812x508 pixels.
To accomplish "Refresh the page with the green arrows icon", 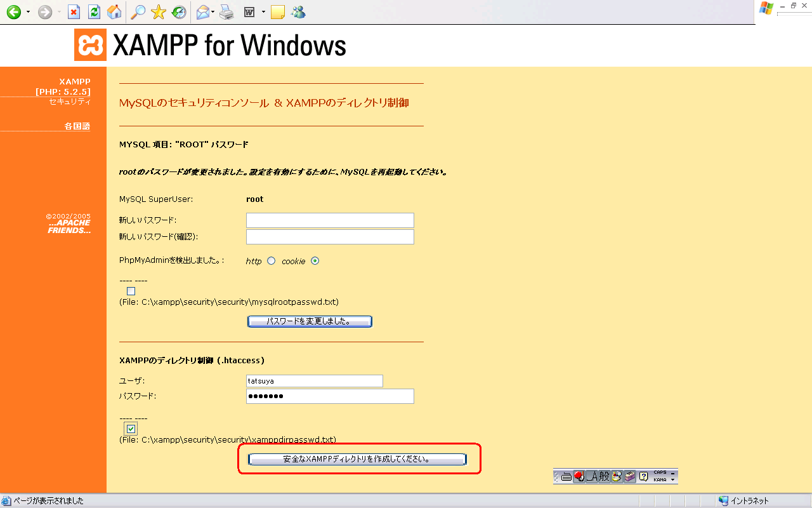I will [x=94, y=12].
